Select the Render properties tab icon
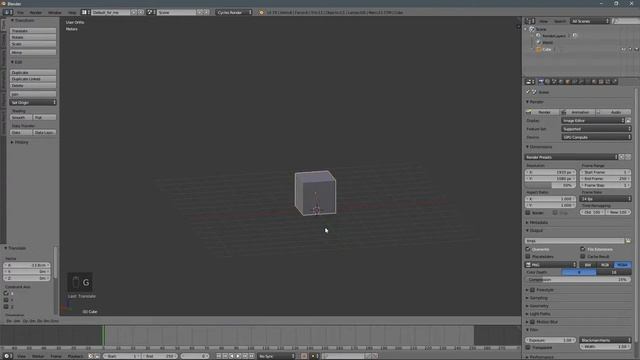Viewport: 640px width, 360px height. [541, 82]
